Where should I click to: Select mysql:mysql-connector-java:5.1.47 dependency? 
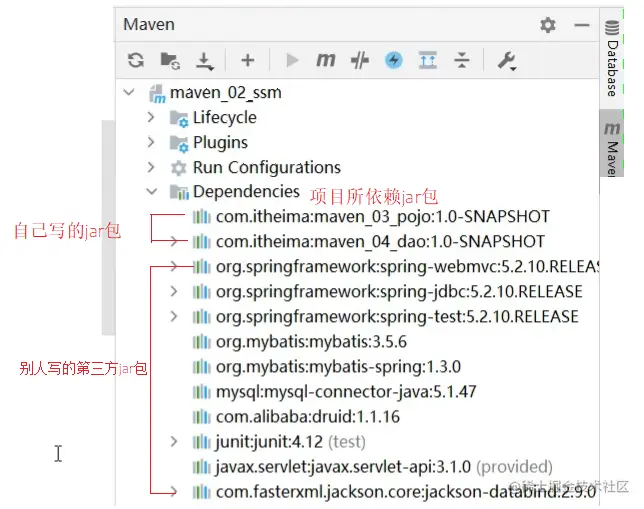[346, 392]
